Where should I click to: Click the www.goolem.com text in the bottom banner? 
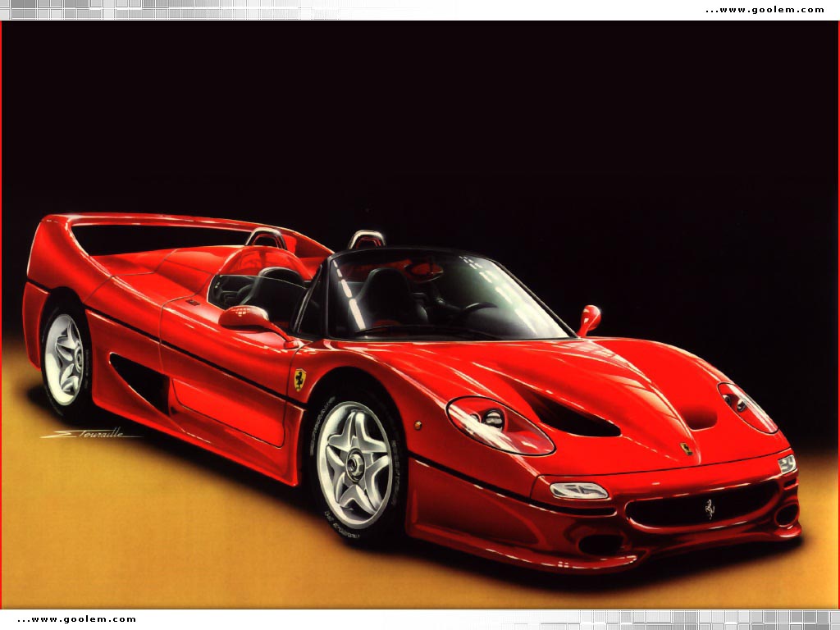click(76, 619)
